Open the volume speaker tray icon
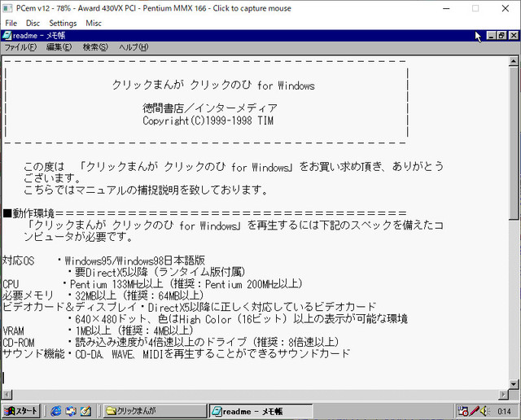The height and width of the screenshot is (420, 521). coord(484,411)
